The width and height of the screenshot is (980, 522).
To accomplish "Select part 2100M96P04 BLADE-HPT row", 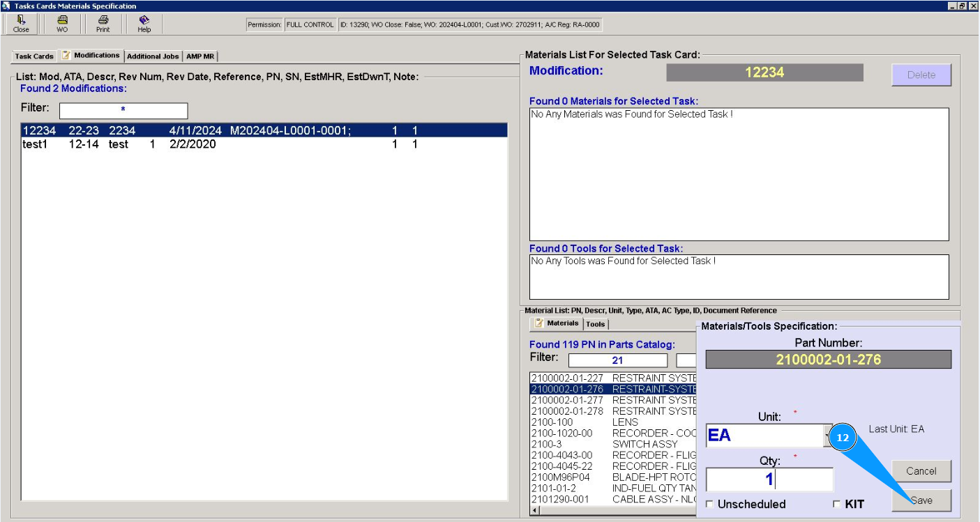I will (x=613, y=477).
